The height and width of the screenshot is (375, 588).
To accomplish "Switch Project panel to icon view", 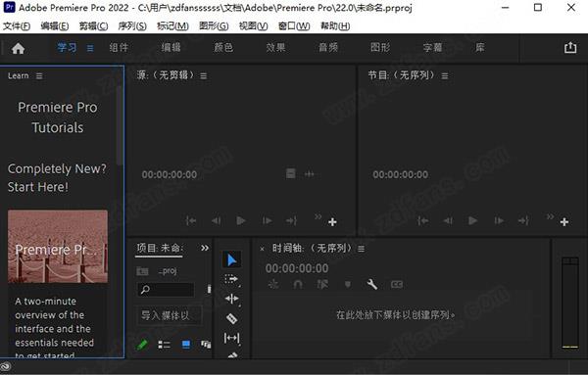I will click(185, 345).
